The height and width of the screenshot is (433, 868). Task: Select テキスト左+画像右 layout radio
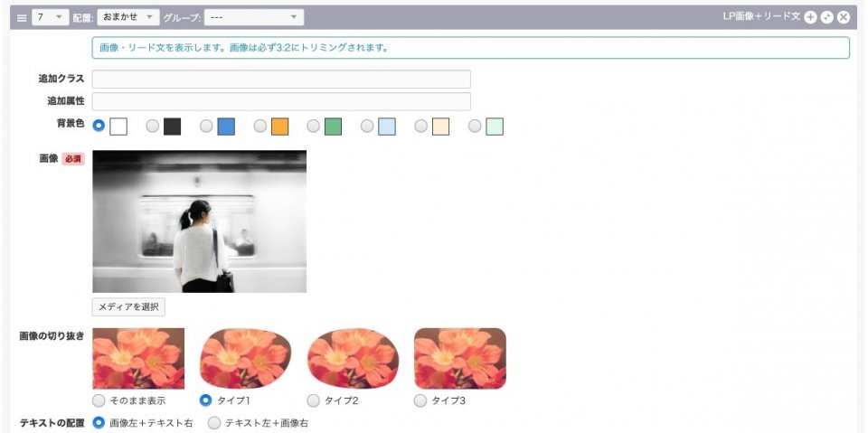tap(214, 422)
